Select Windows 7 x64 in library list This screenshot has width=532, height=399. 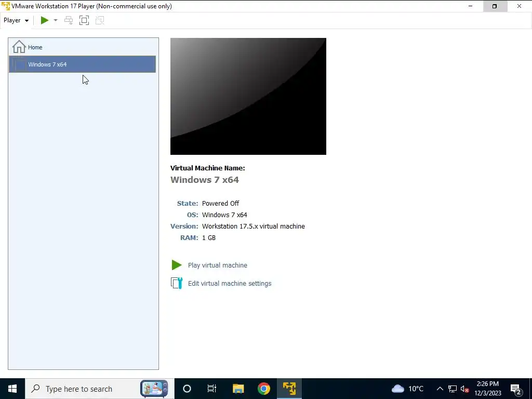[x=82, y=64]
